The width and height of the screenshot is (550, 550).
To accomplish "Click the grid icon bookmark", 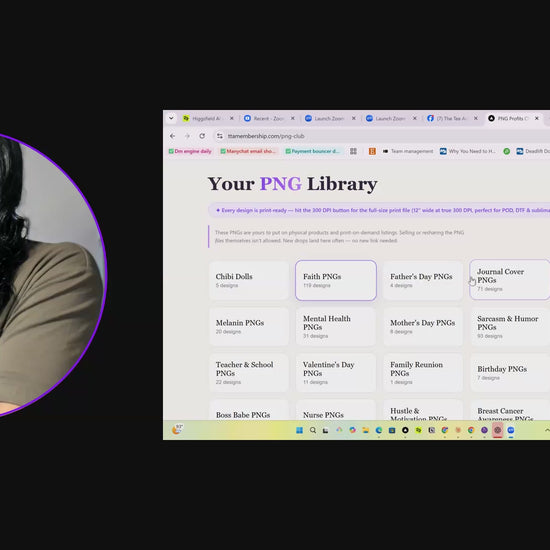I will [353, 151].
